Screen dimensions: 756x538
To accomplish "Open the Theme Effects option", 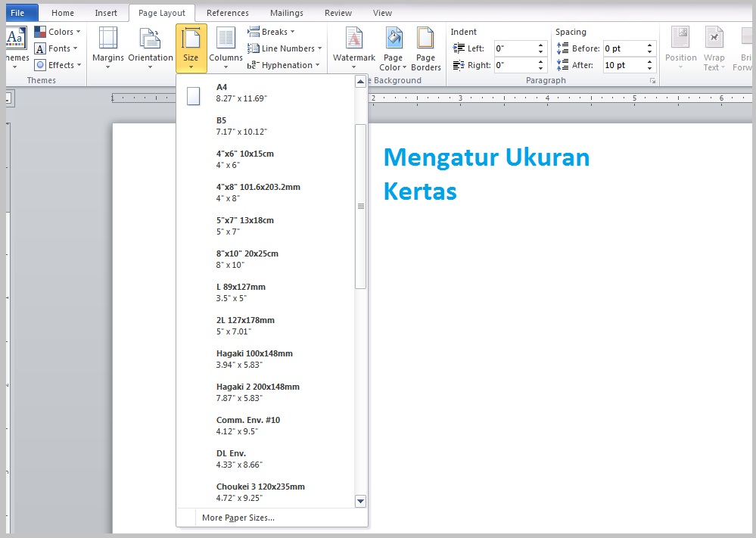I will (58, 65).
